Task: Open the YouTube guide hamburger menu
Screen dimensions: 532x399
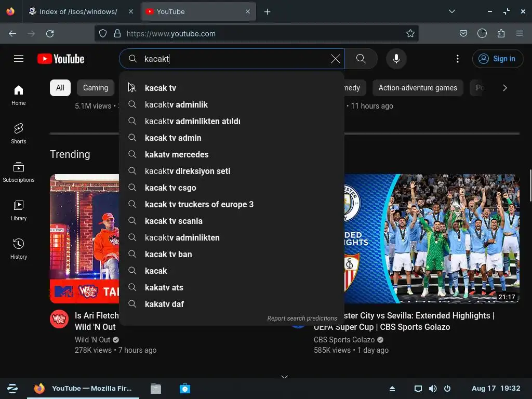Action: pyautogui.click(x=19, y=59)
